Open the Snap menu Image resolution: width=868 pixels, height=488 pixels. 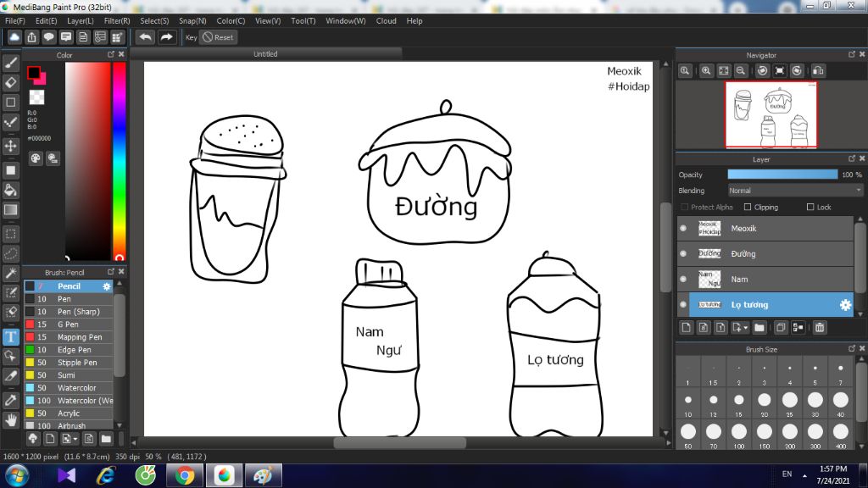(192, 21)
